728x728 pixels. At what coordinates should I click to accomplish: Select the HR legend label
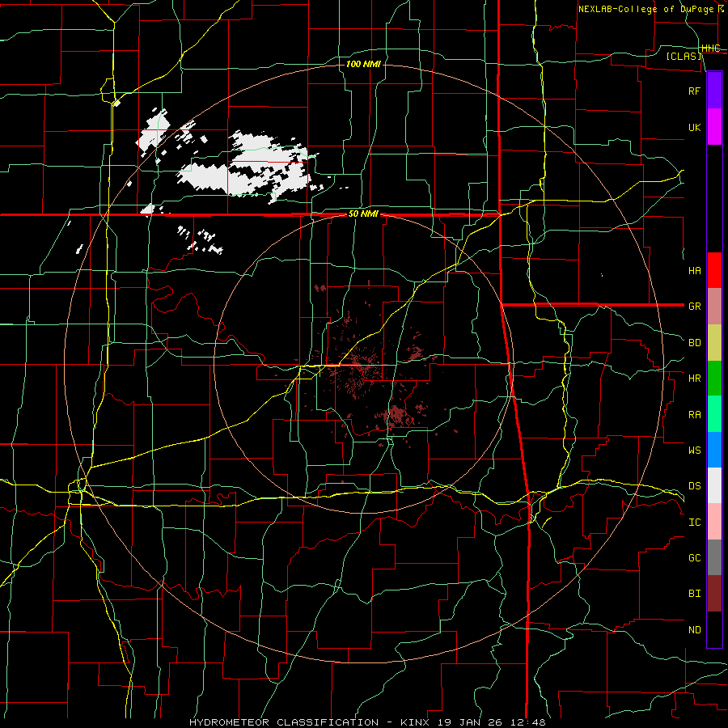click(x=694, y=379)
